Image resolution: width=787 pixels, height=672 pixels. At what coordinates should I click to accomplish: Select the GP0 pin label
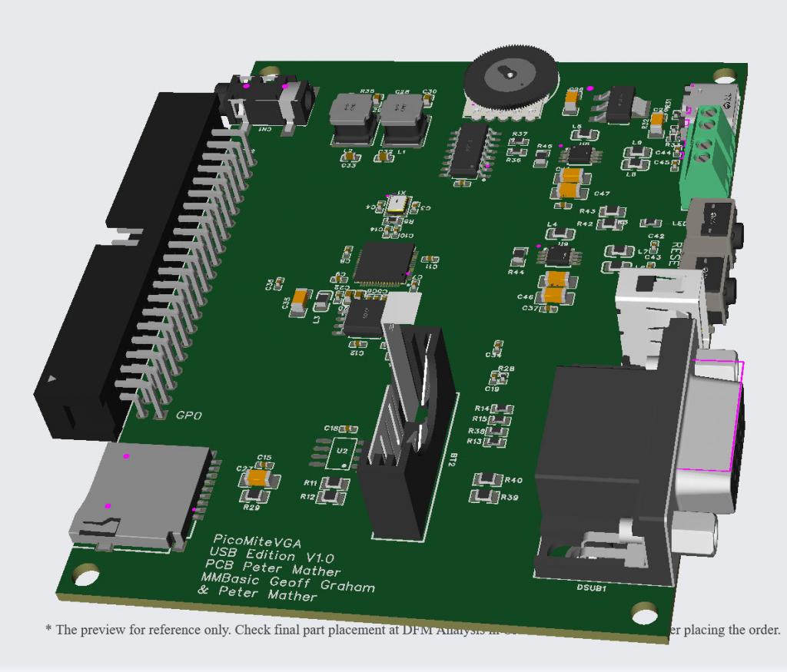pos(189,415)
